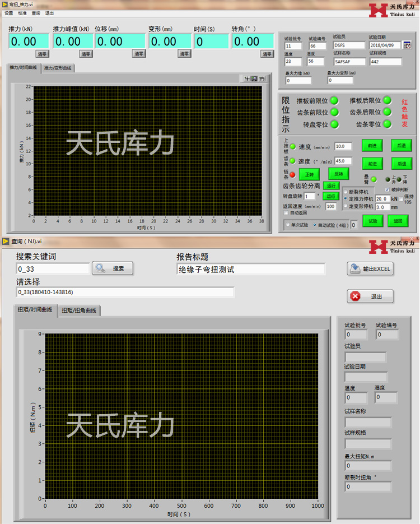Click the 推板后限位 green indicator light
This screenshot has width=420, height=524.
(387, 100)
